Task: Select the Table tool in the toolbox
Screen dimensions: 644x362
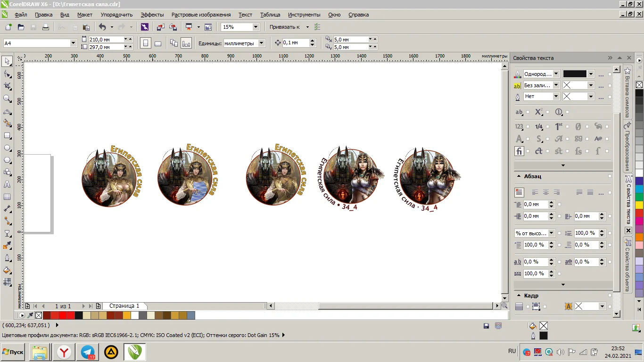Action: click(7, 197)
